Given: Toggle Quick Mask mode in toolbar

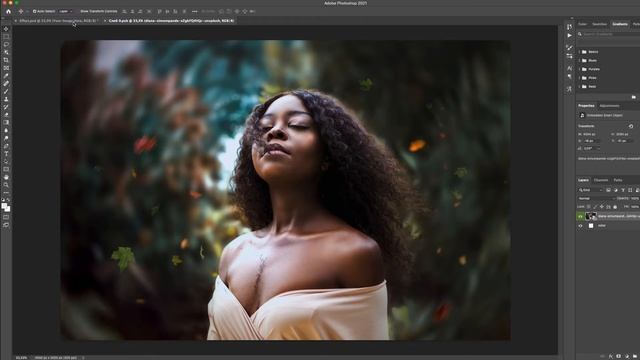Looking at the screenshot, I should (x=6, y=217).
